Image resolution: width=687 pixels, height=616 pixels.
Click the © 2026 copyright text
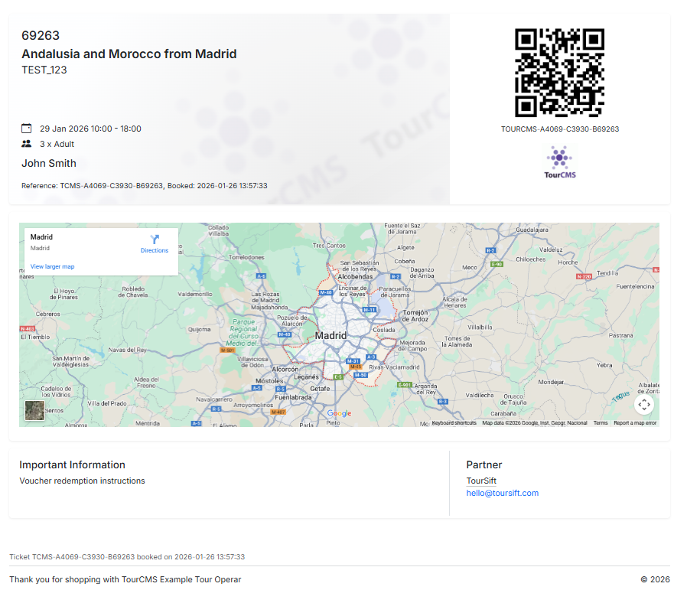(655, 579)
